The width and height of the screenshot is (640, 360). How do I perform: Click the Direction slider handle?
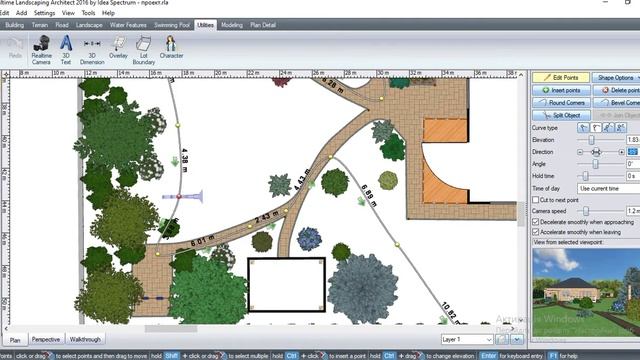596,152
